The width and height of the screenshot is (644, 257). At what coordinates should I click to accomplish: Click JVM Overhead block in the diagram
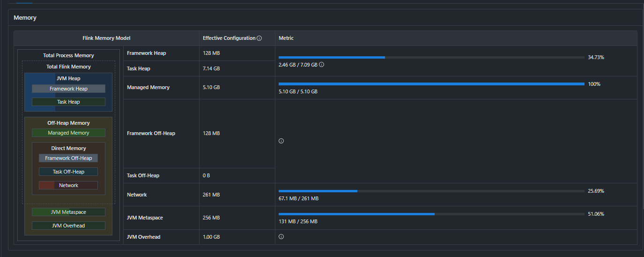pos(68,226)
